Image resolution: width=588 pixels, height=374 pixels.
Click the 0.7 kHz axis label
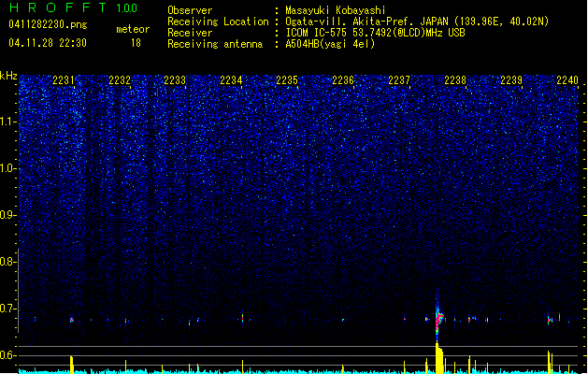pyautogui.click(x=8, y=309)
